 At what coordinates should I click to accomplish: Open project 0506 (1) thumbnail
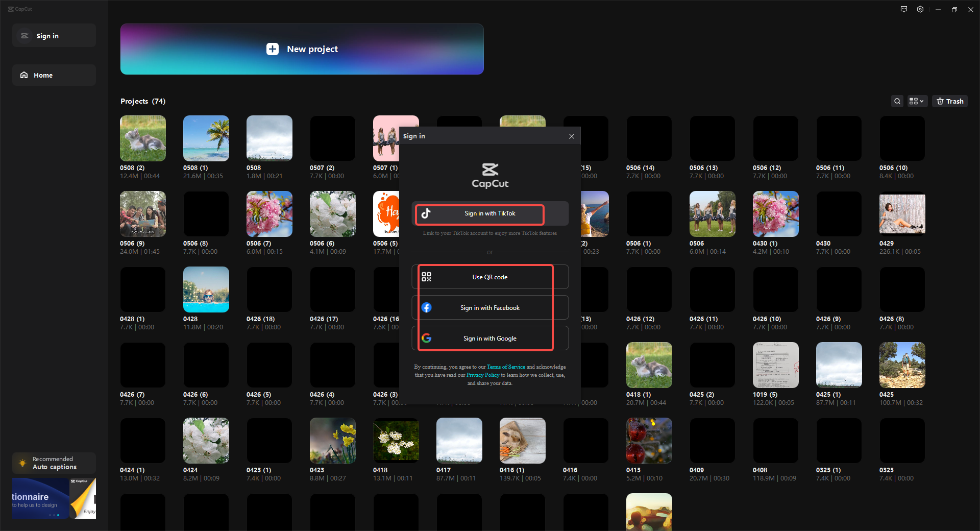coord(649,214)
